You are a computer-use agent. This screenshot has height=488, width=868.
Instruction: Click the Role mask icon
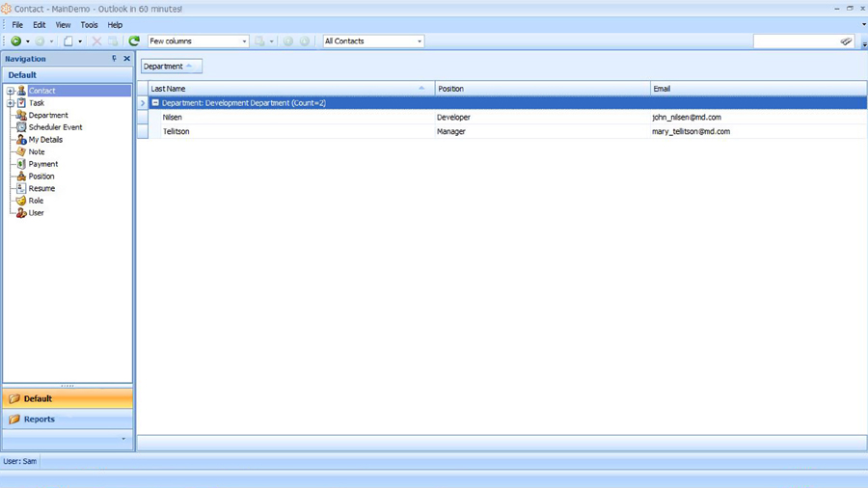tap(21, 201)
